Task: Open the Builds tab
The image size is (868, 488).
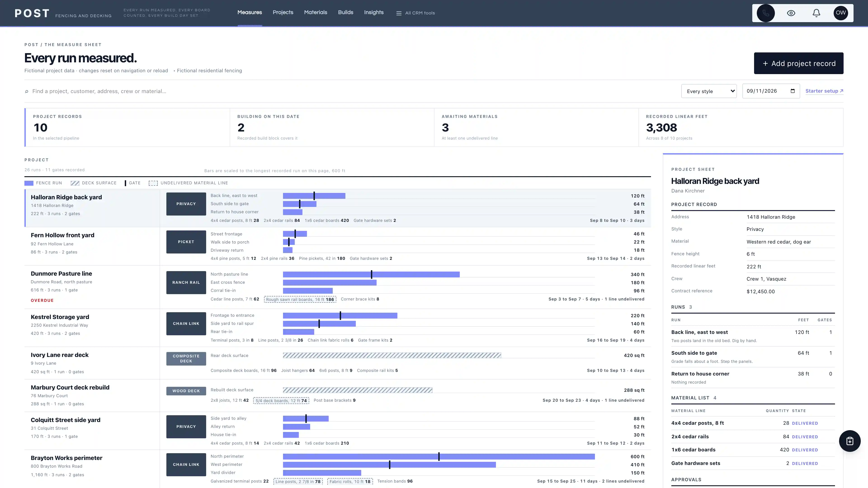Action: click(x=346, y=12)
